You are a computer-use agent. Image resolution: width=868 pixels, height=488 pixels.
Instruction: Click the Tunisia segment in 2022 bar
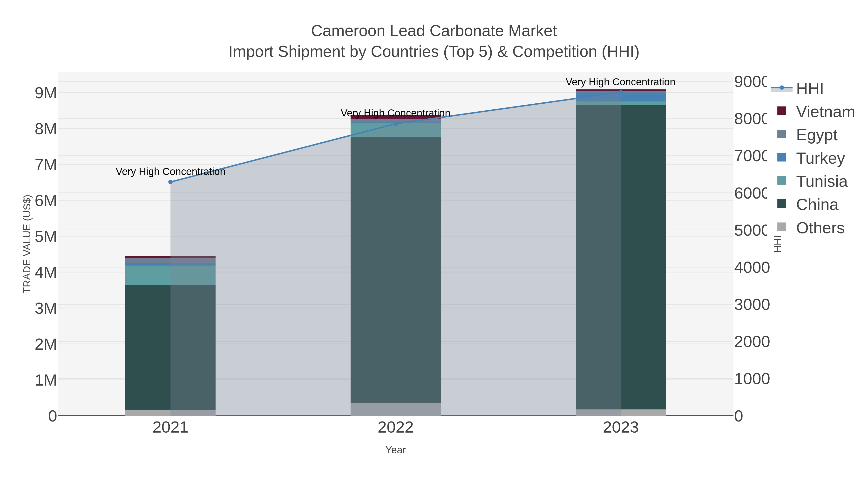(x=396, y=130)
